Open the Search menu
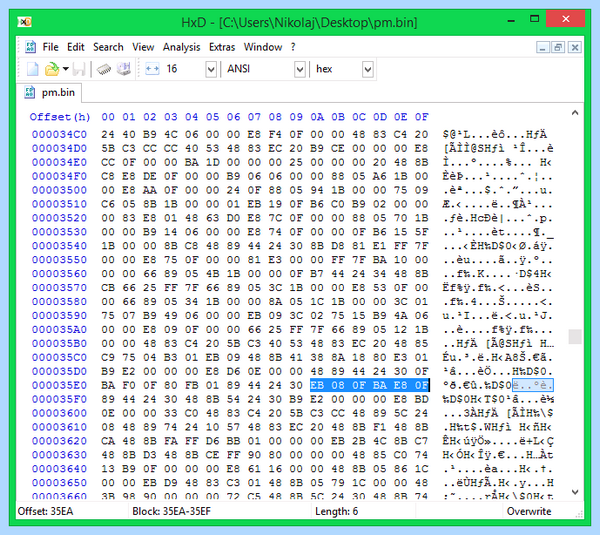This screenshot has height=535, width=600. click(x=108, y=47)
